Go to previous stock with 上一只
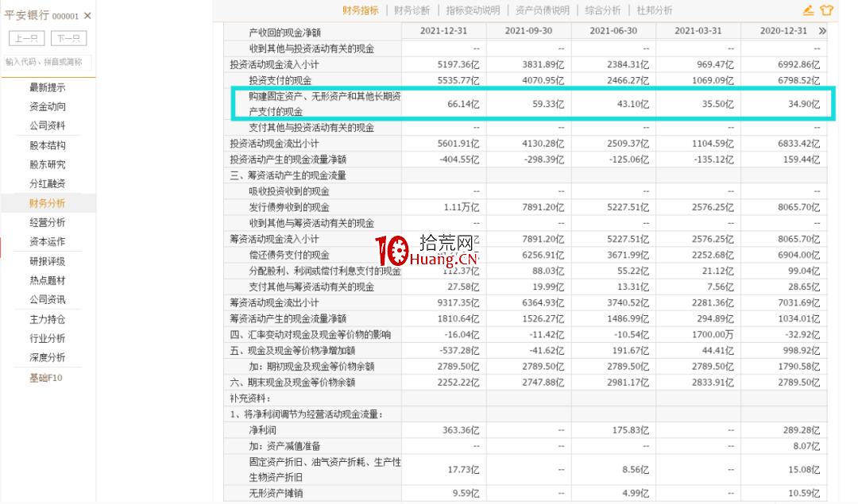 (x=26, y=38)
